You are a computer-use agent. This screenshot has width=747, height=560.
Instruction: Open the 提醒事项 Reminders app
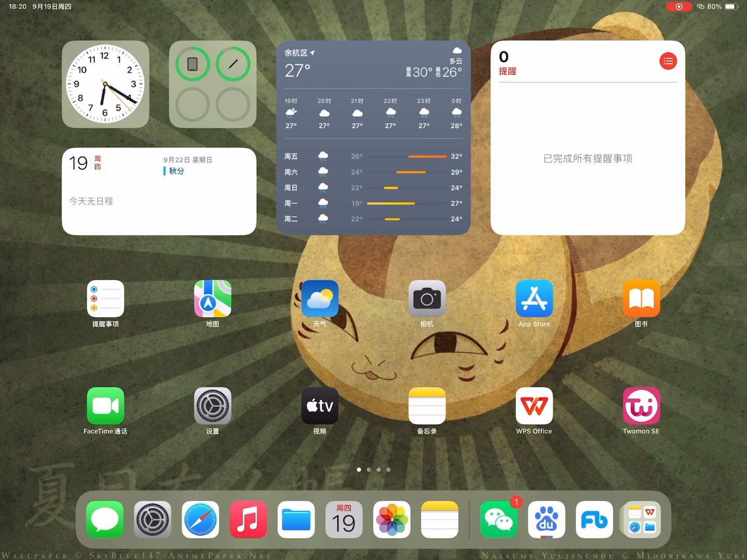105,299
